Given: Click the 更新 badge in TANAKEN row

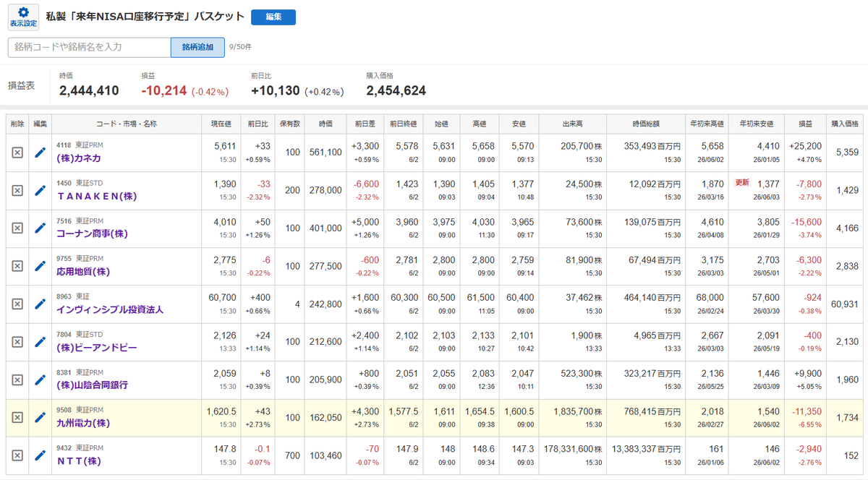Looking at the screenshot, I should coord(741,183).
